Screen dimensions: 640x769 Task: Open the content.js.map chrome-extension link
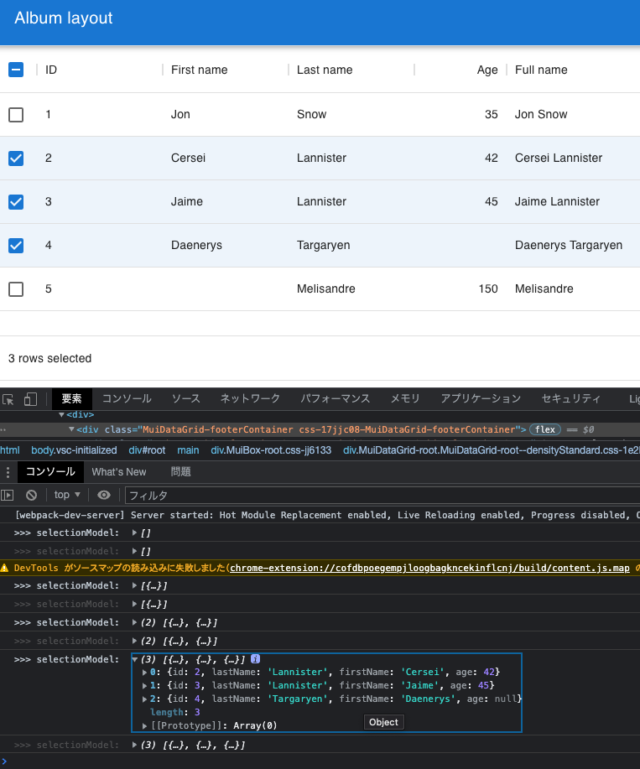(432, 568)
